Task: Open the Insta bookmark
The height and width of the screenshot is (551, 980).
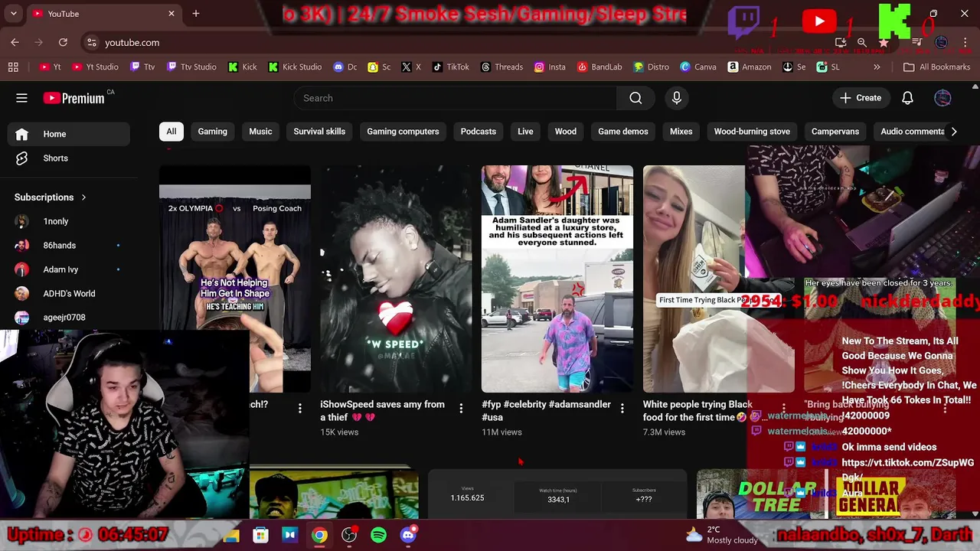Action: 550,67
